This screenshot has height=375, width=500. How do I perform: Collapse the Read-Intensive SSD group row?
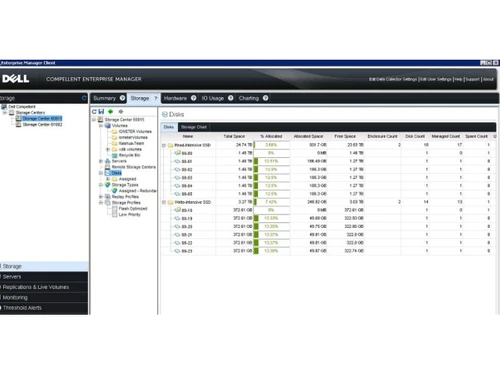(x=164, y=145)
